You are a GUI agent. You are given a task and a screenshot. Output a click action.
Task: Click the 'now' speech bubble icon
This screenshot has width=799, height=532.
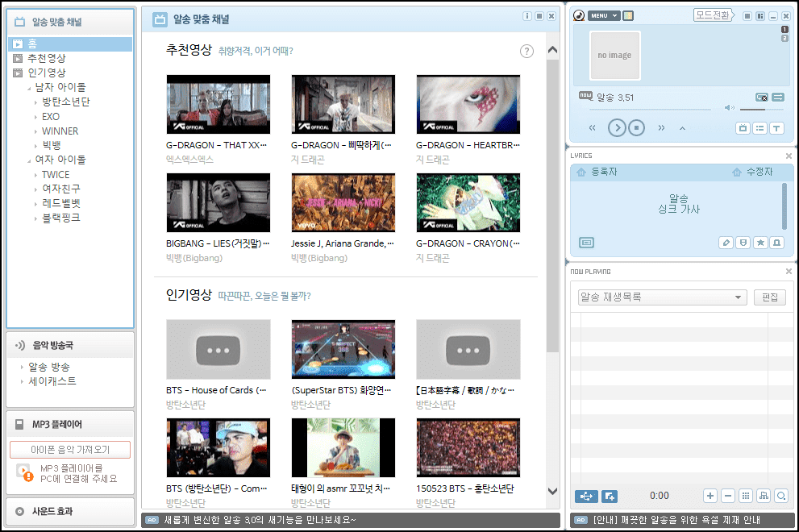point(585,96)
